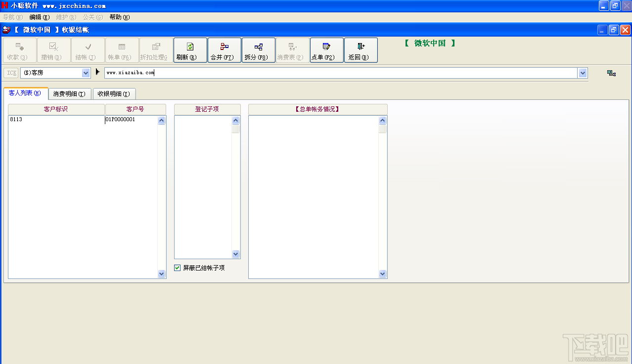
Task: Click the 登记子项 column header
Action: 207,109
